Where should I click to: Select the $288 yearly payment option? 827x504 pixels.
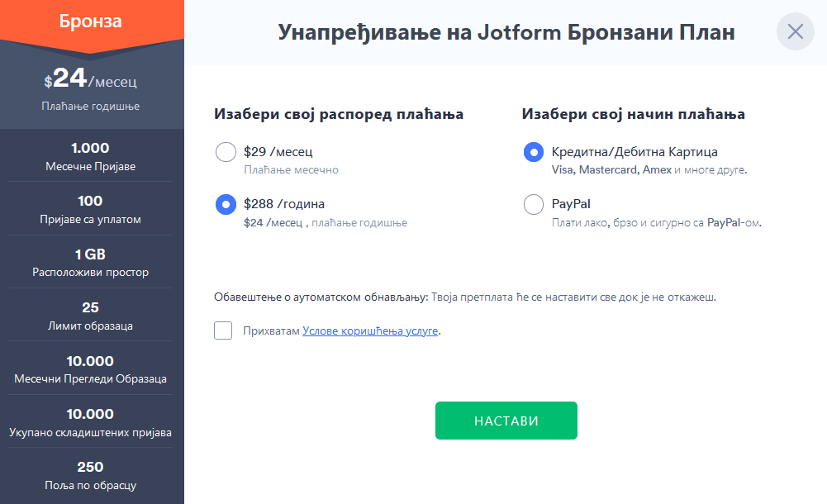pyautogui.click(x=226, y=204)
